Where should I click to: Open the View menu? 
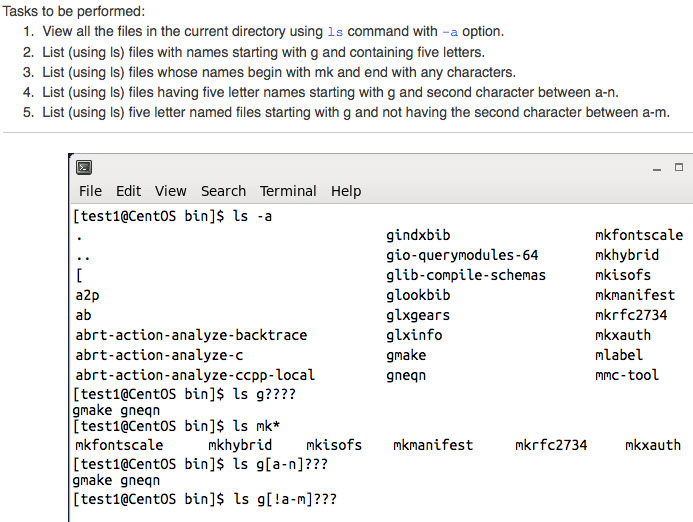pyautogui.click(x=170, y=191)
